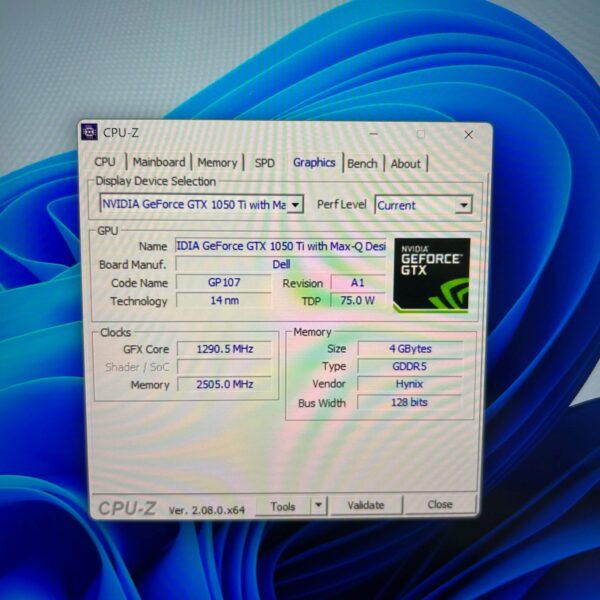Click the Revision value A1

[x=358, y=283]
